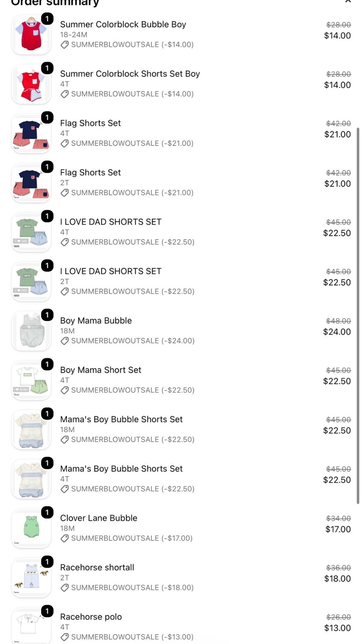Click discount tag icon under Racehorse polo
Viewport: 362px width, 644px height.
click(x=64, y=637)
